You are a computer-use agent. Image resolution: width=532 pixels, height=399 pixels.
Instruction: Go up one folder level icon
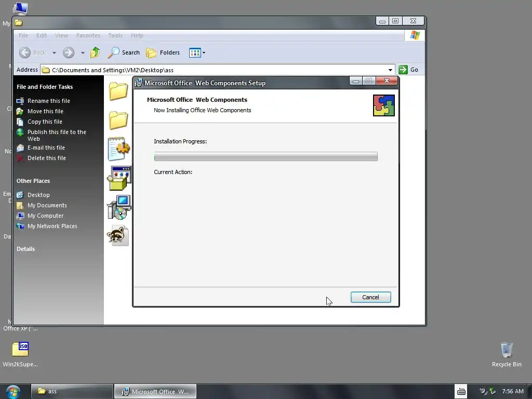95,52
